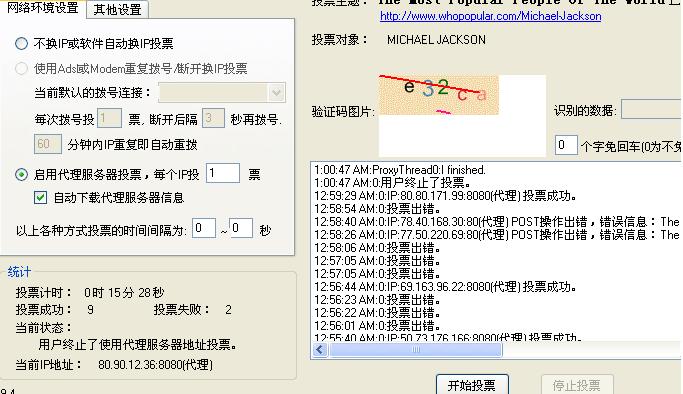Select log line '12:56:01 AM:0:投票出错'

click(x=377, y=326)
